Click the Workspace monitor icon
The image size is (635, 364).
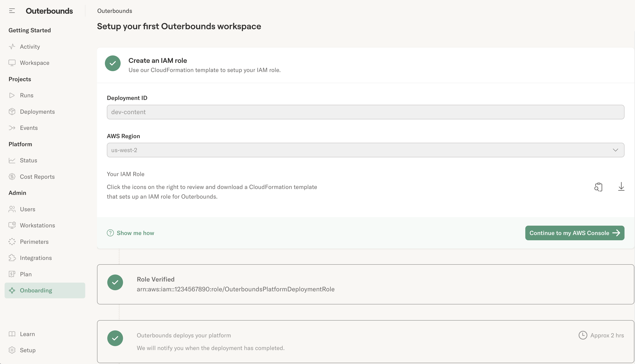pyautogui.click(x=12, y=63)
